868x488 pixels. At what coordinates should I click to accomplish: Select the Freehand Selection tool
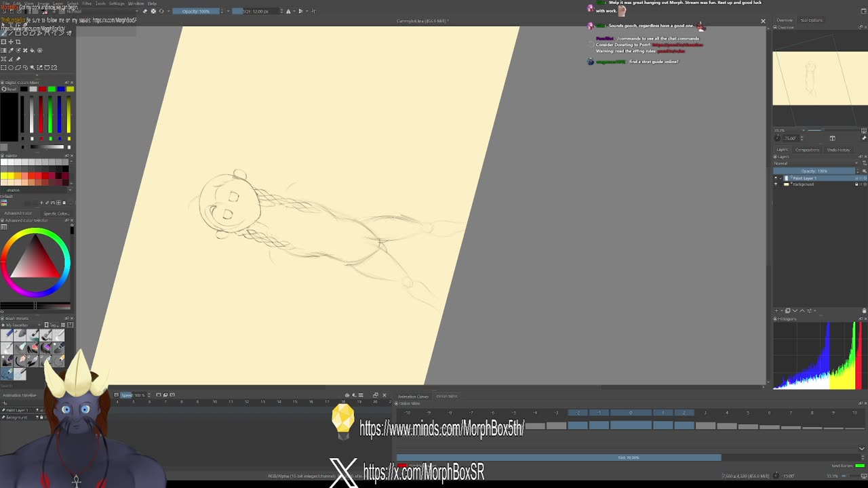tap(25, 68)
